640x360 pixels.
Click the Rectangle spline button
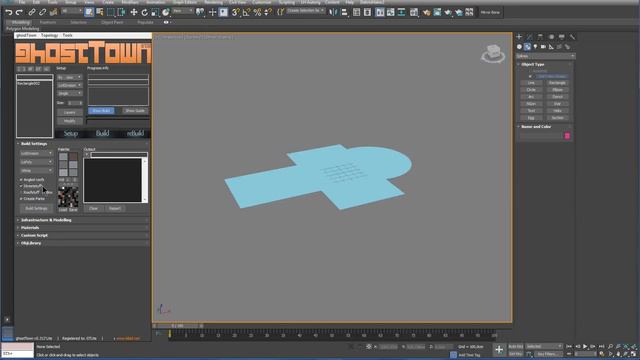(x=557, y=83)
